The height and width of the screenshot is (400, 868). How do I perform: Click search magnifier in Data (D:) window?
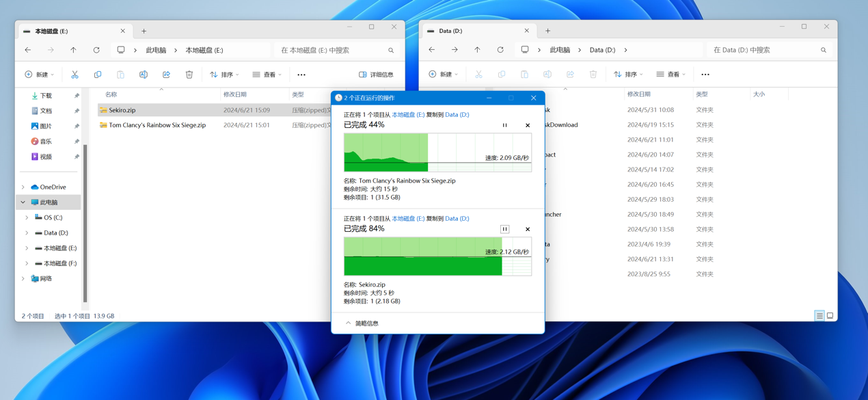824,51
